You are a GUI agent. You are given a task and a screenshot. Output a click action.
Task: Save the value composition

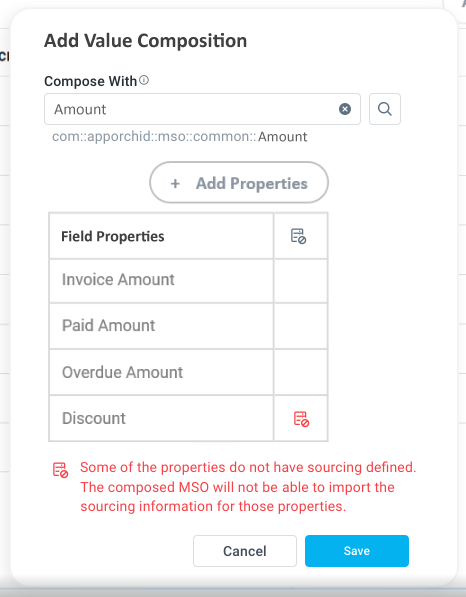357,551
